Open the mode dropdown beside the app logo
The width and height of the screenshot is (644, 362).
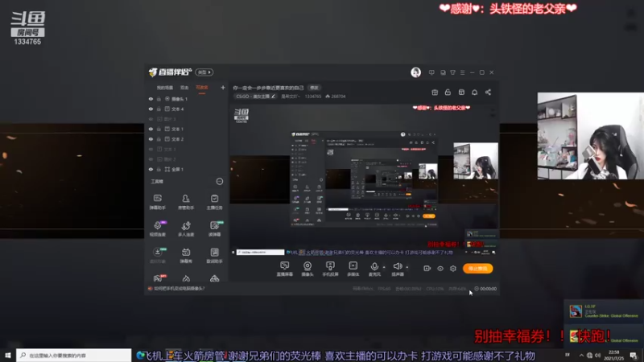point(204,72)
